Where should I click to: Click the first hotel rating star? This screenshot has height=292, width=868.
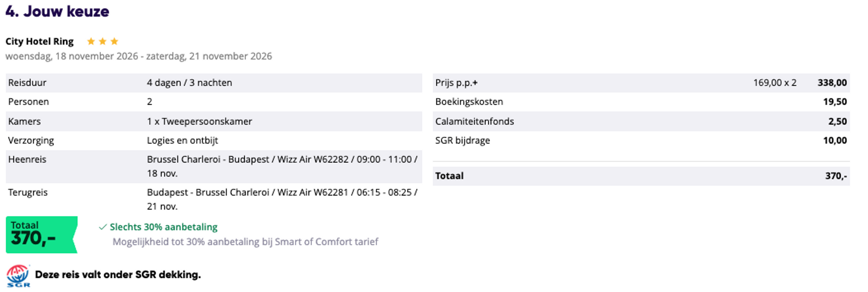pos(91,41)
